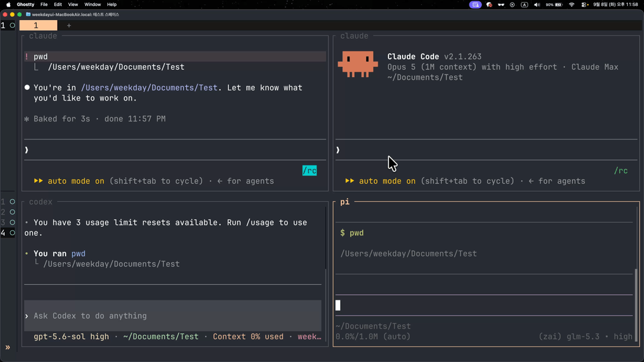
Task: Open the Wi-Fi status menu
Action: pyautogui.click(x=572, y=5)
